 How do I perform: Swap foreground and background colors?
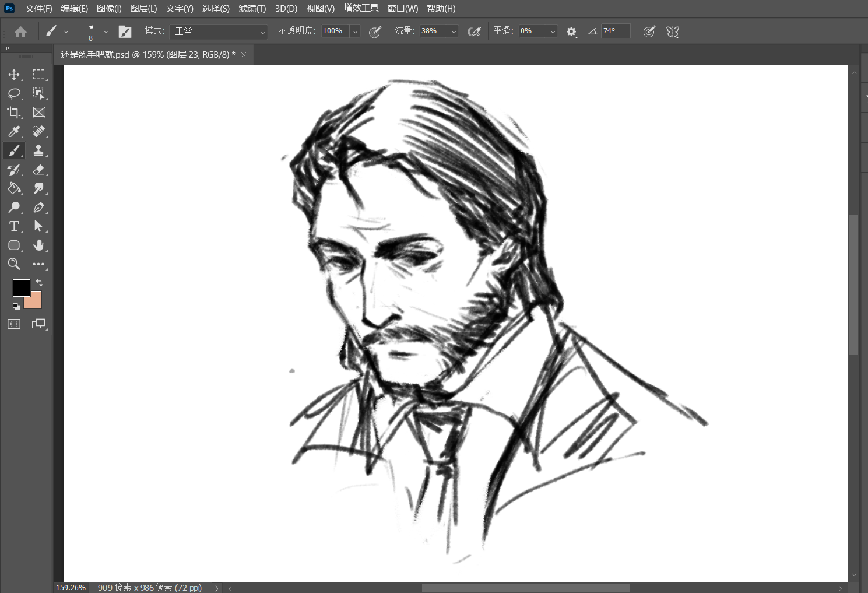point(40,283)
